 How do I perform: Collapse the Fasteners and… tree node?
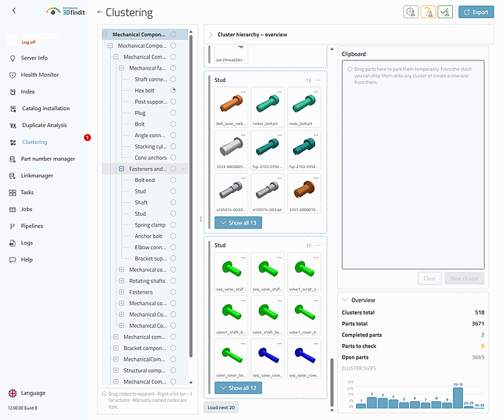tap(122, 169)
